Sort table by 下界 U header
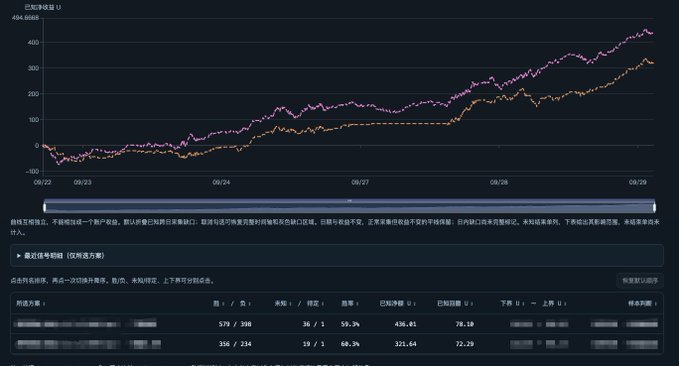Viewport: 679px width, 366px height. 512,303
